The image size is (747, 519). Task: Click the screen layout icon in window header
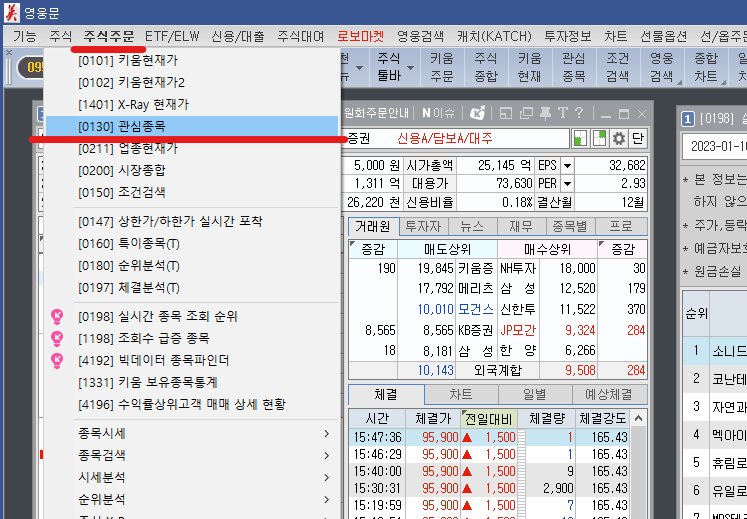(x=505, y=113)
